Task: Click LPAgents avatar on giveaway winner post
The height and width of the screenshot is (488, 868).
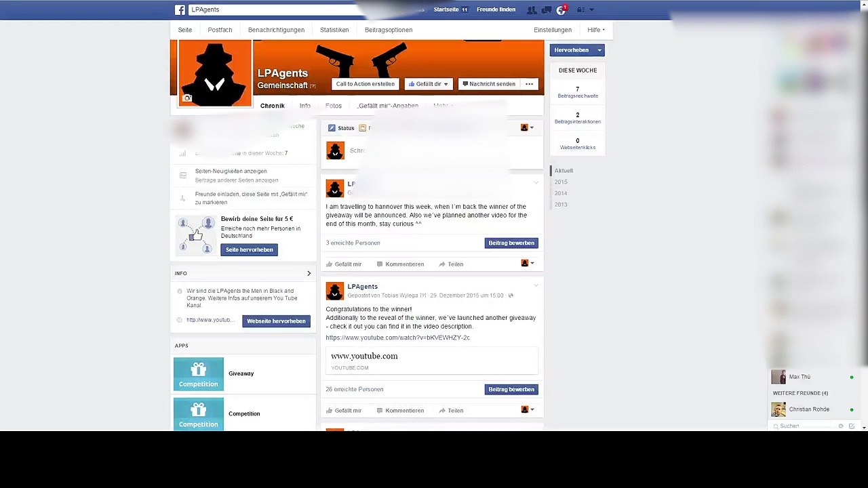Action: pos(335,291)
